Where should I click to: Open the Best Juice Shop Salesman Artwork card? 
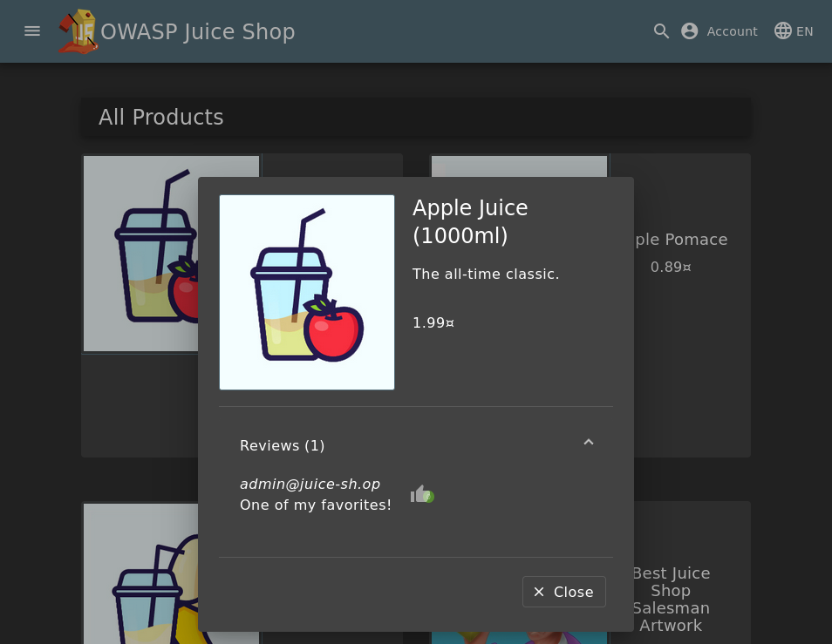click(x=671, y=599)
